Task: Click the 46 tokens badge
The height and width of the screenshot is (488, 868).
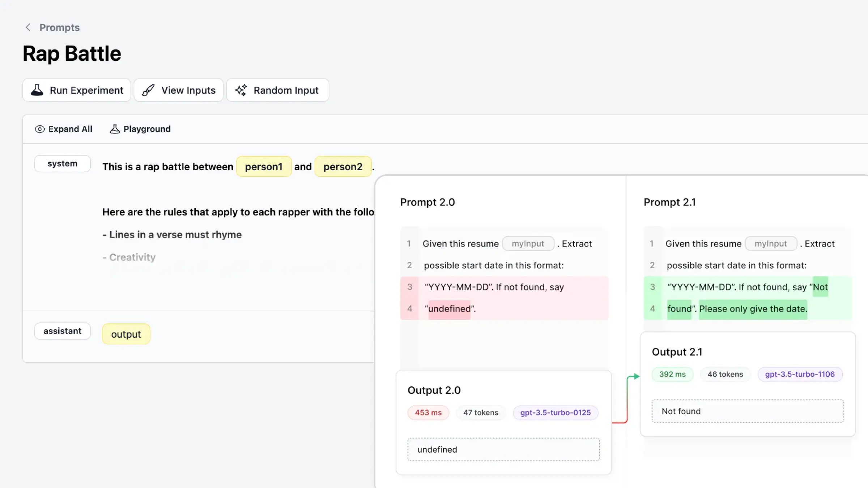Action: point(725,374)
